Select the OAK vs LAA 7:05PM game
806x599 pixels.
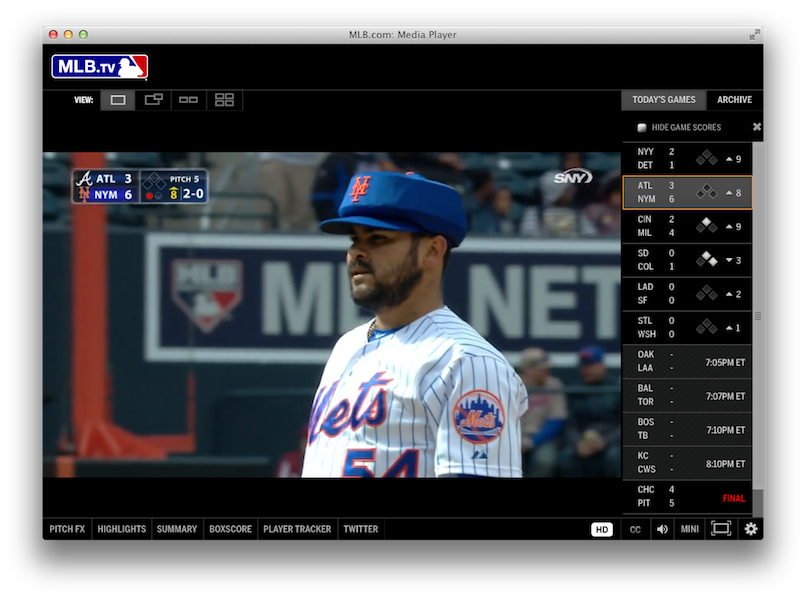coord(687,361)
